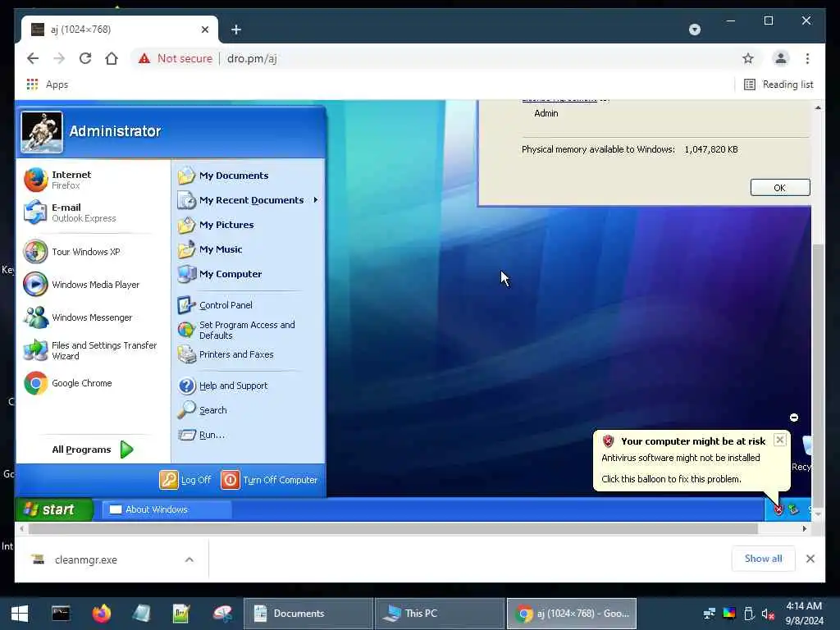Click OK in About Windows dialog
Screen dimensions: 840x630
(x=779, y=188)
